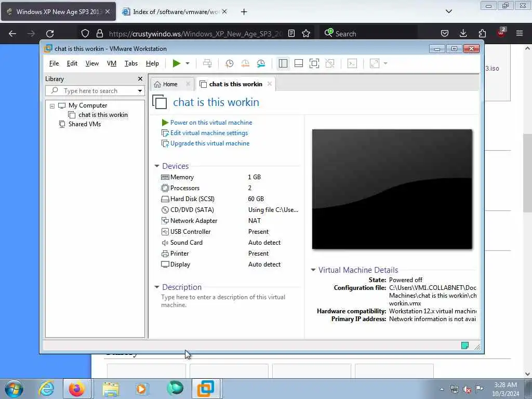Select the USB Controller device
The height and width of the screenshot is (399, 532).
[230, 232]
